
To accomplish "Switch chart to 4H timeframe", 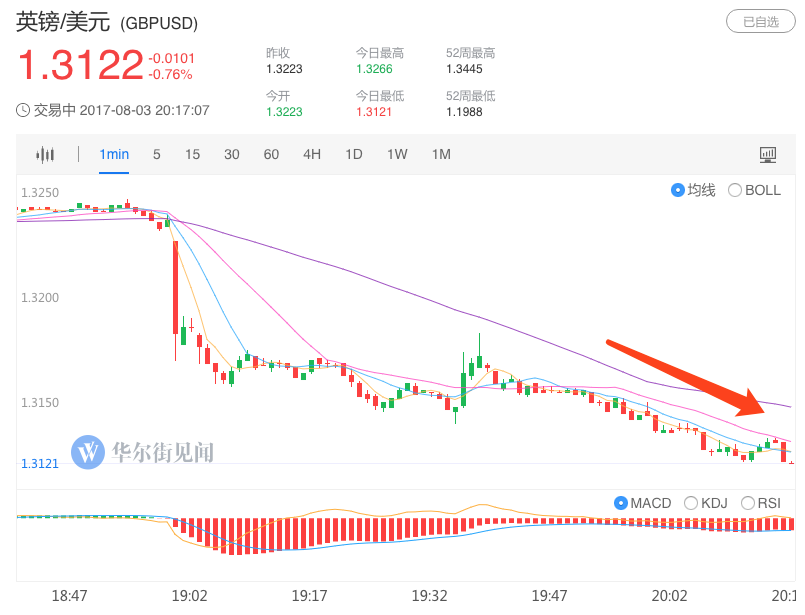I will (x=312, y=155).
